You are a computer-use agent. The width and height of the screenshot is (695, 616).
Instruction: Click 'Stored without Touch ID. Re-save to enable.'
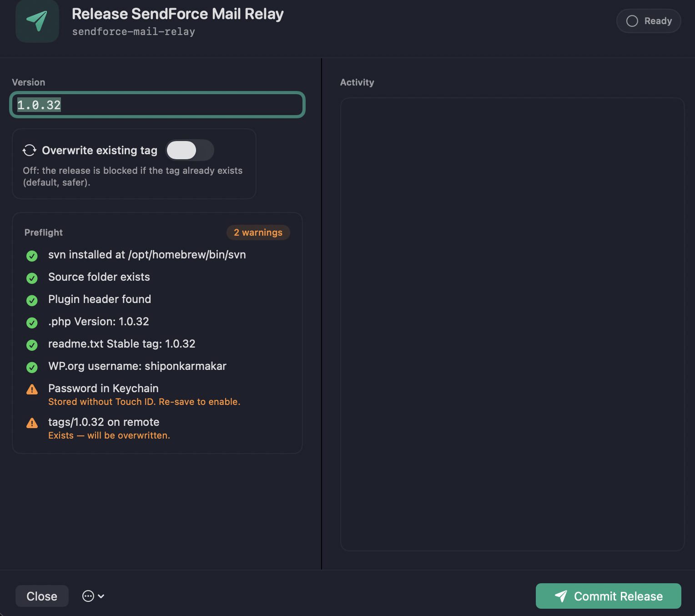pos(144,402)
